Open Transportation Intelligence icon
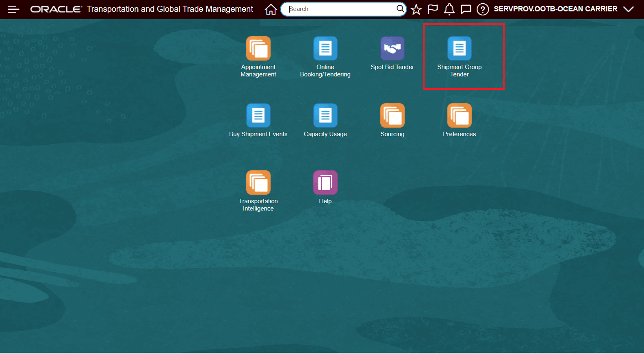This screenshot has height=354, width=644. click(x=258, y=182)
